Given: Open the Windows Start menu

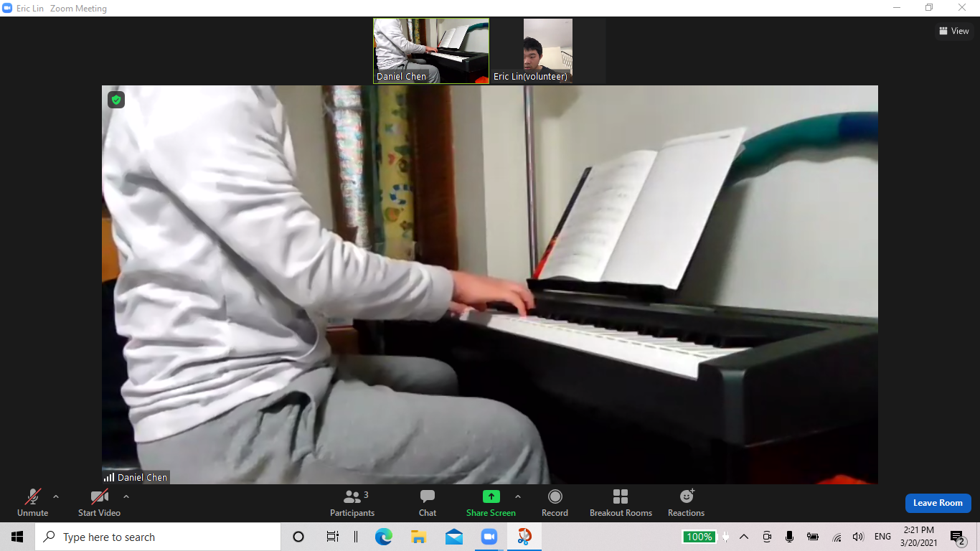Looking at the screenshot, I should (x=17, y=537).
